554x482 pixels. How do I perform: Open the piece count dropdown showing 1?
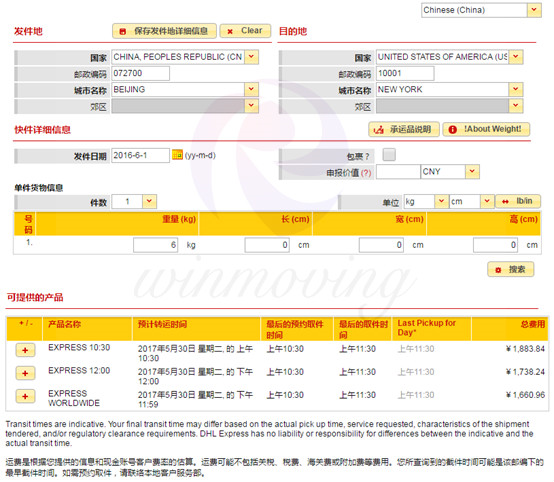coord(134,202)
